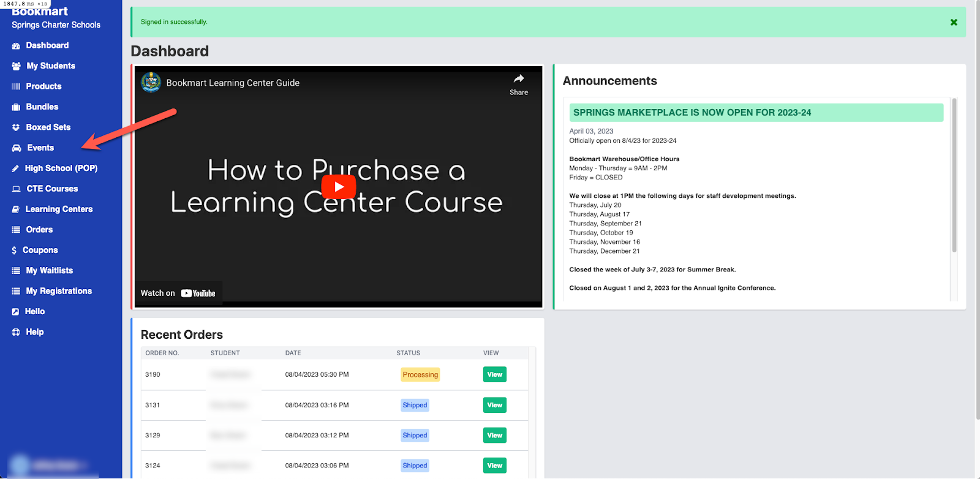
Task: Click the Hello external link icon
Action: [x=15, y=312]
